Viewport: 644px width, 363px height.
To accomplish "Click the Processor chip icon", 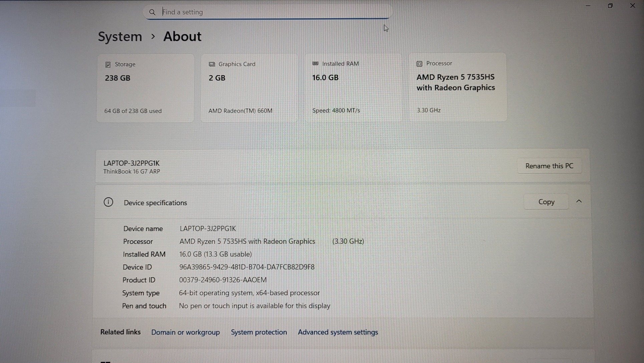I will [419, 63].
